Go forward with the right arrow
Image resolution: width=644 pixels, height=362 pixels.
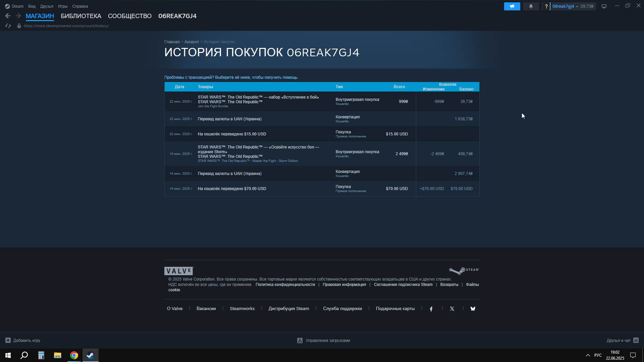(18, 16)
